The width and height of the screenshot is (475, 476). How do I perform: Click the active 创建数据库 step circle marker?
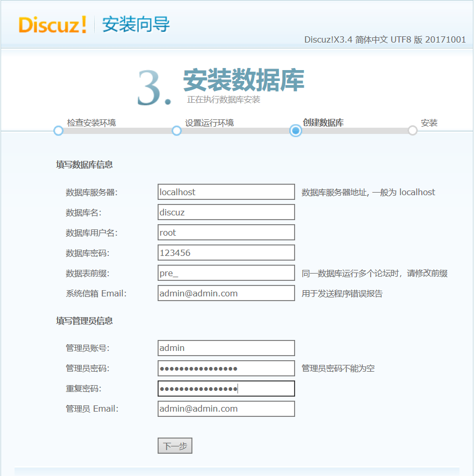(296, 131)
